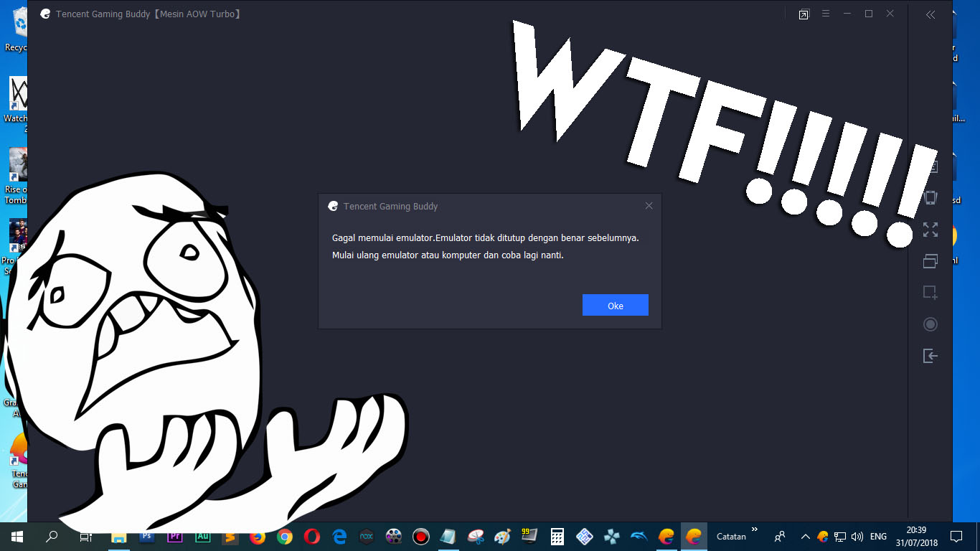Image resolution: width=980 pixels, height=551 pixels.
Task: Open the Windows Start menu
Action: (17, 536)
